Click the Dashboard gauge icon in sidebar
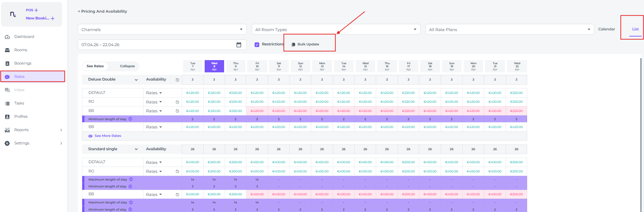 pyautogui.click(x=7, y=37)
